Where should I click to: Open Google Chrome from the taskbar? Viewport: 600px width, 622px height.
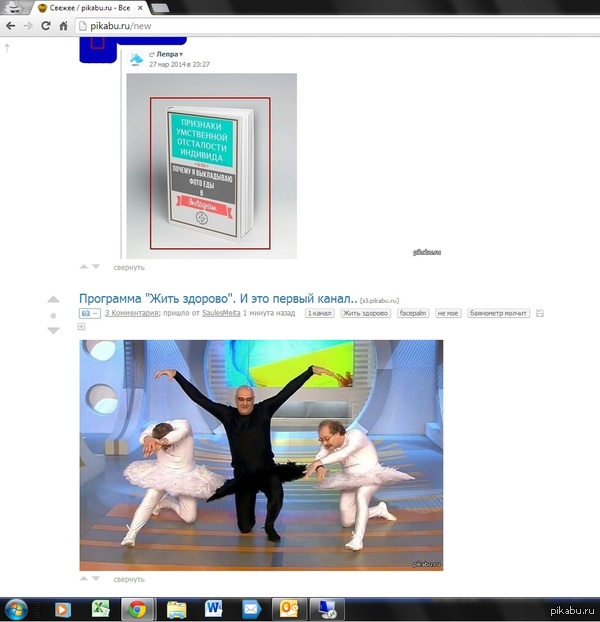(x=134, y=607)
